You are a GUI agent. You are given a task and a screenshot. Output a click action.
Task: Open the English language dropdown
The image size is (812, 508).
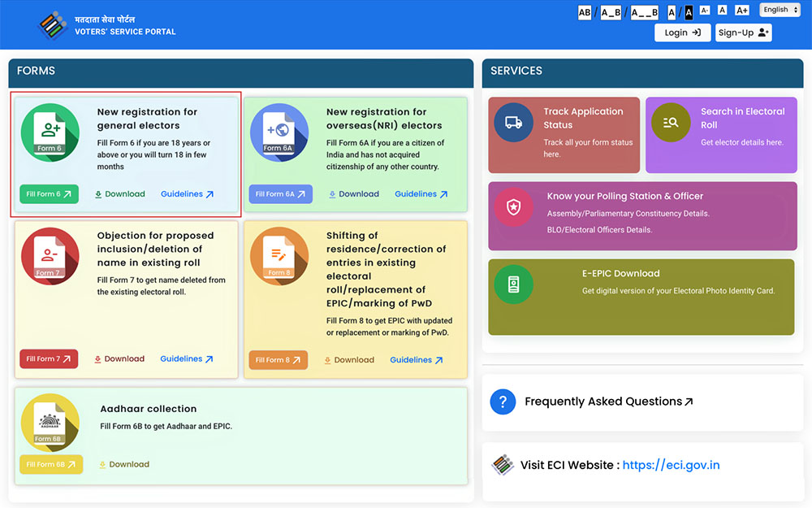tap(780, 10)
